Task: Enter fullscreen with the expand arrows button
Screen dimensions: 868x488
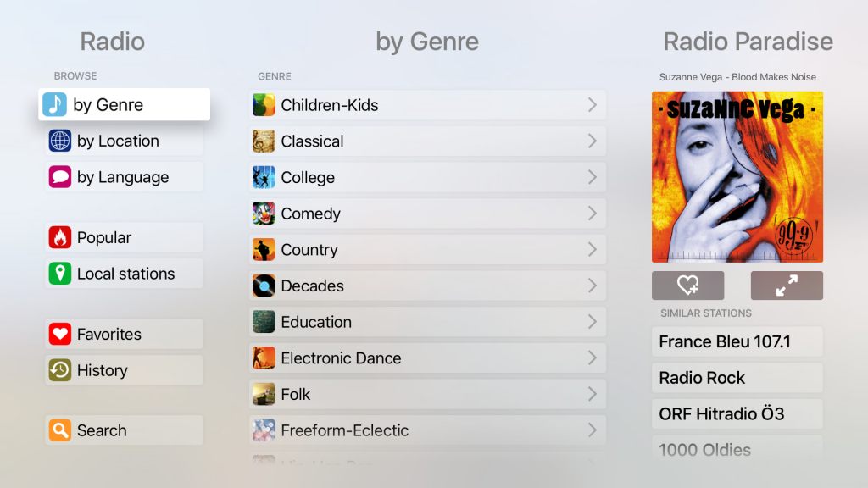Action: pyautogui.click(x=787, y=286)
